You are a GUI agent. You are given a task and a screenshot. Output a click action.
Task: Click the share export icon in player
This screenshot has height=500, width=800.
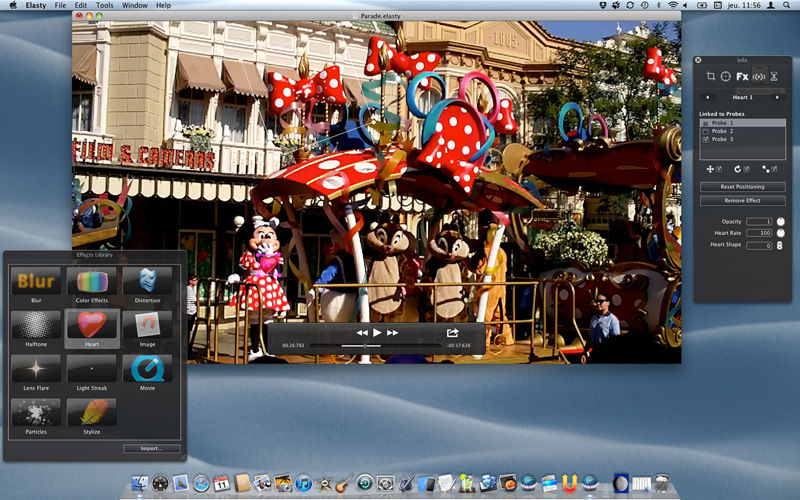coord(452,333)
